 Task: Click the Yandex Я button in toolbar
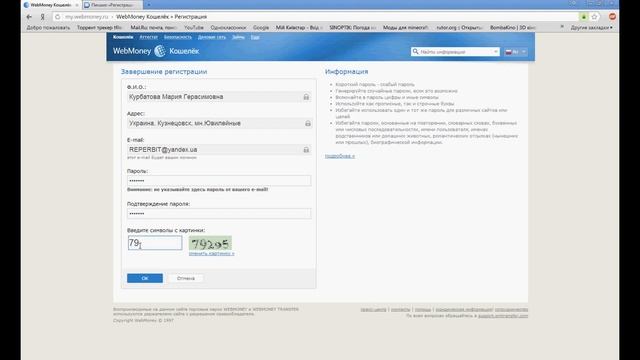tap(42, 17)
